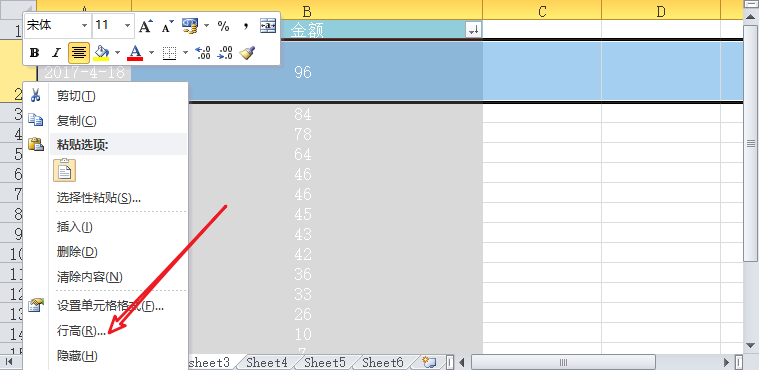Apply comma style in mini toolbar
The width and height of the screenshot is (759, 370).
point(246,26)
